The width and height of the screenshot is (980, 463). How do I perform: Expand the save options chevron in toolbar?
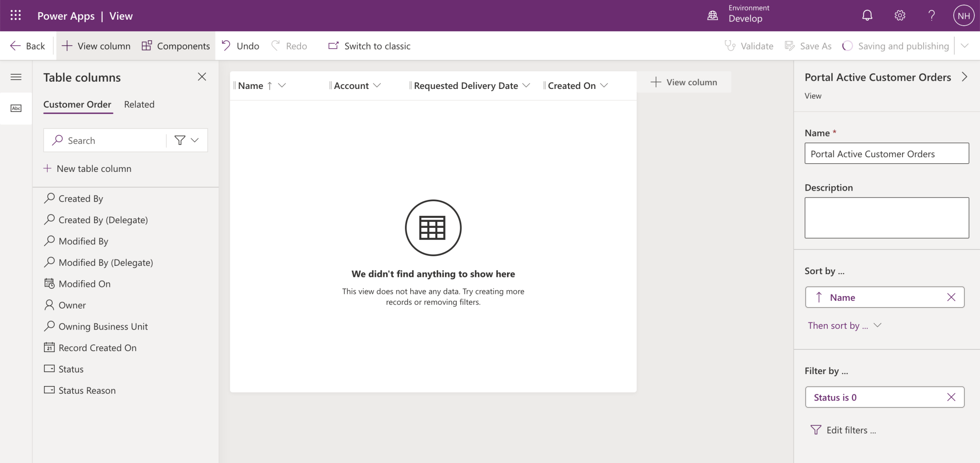[965, 46]
